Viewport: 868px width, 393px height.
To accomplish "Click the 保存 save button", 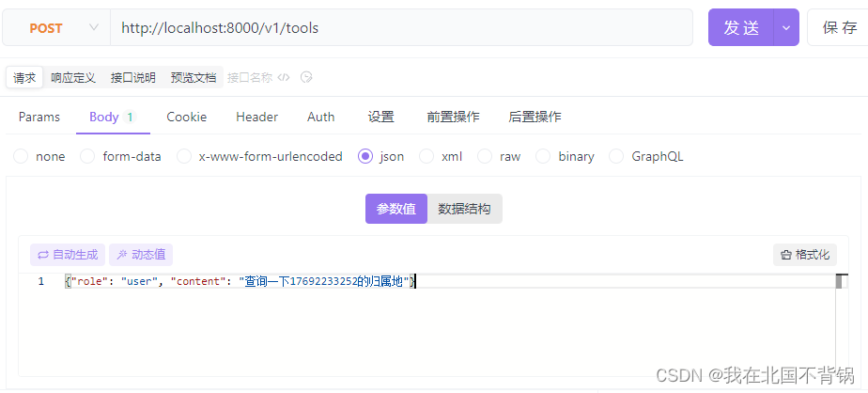I will [839, 27].
